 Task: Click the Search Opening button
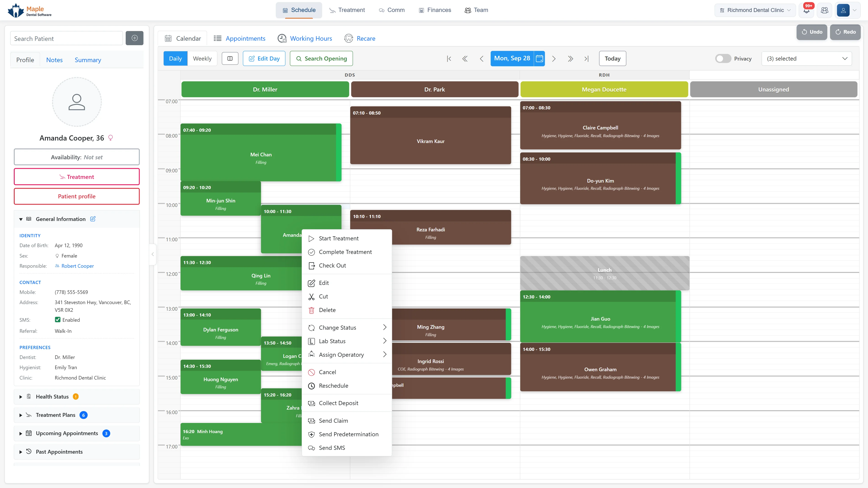point(321,58)
